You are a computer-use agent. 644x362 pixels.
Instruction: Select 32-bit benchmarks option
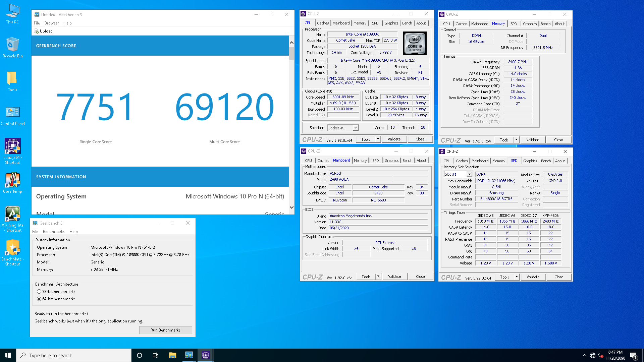click(x=39, y=292)
